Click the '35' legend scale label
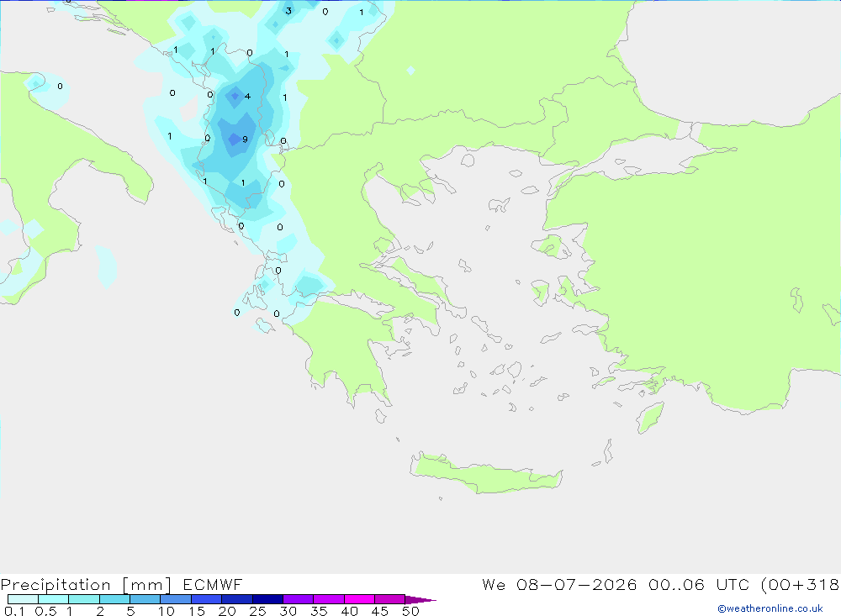Image resolution: width=841 pixels, height=616 pixels. click(x=319, y=611)
